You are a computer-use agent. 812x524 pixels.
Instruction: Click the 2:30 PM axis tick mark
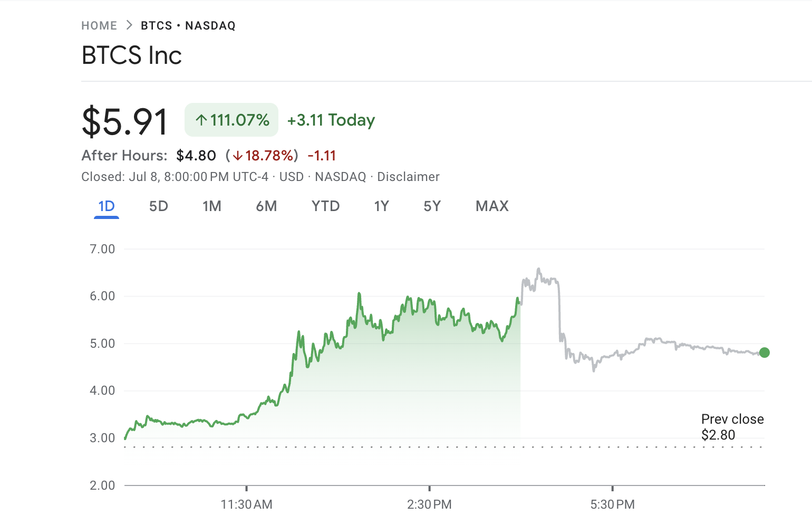(x=430, y=488)
